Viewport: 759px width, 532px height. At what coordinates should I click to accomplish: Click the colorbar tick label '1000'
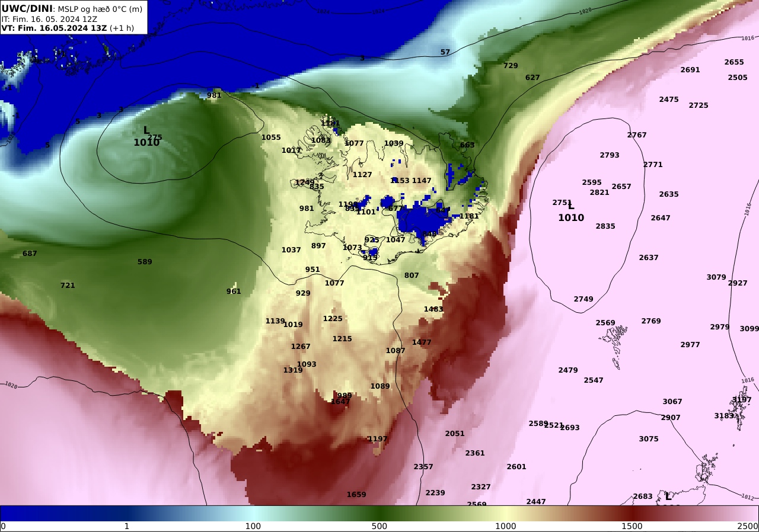pyautogui.click(x=506, y=526)
